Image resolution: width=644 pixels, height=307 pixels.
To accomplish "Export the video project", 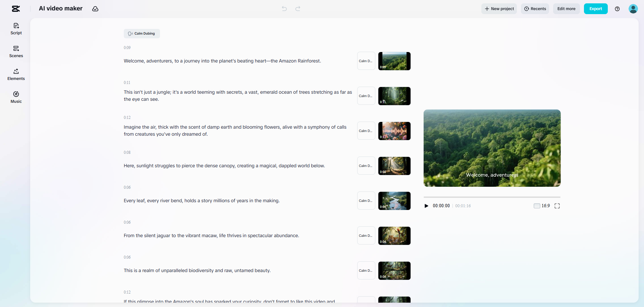I will click(595, 9).
